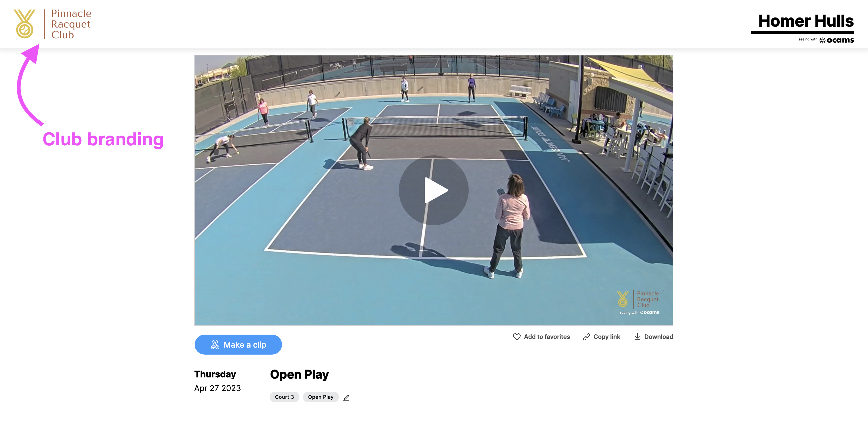Click the scissors icon on clip button
The image size is (868, 423).
point(215,344)
